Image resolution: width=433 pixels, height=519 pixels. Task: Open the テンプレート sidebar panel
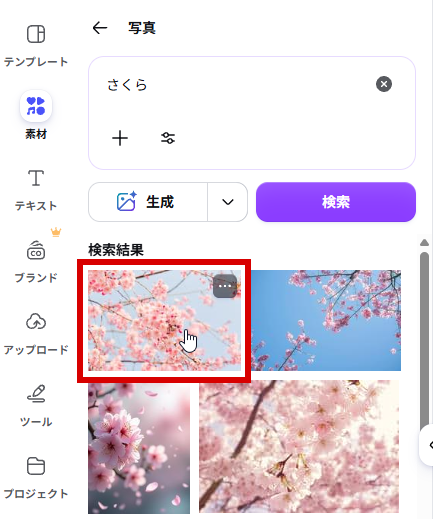point(36,45)
